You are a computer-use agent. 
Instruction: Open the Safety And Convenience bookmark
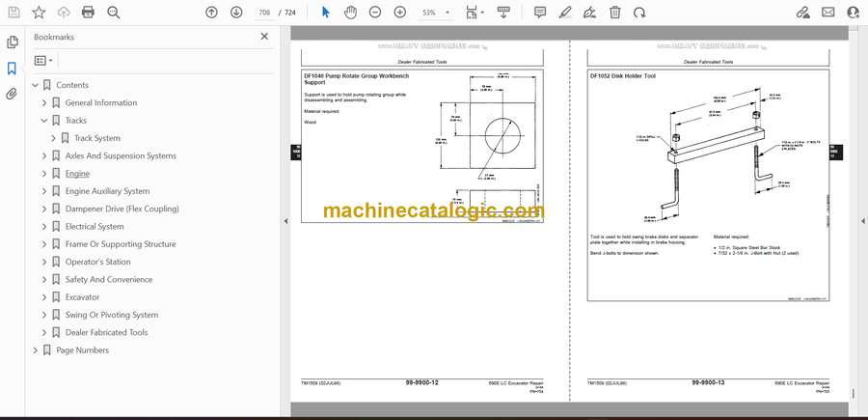click(108, 280)
